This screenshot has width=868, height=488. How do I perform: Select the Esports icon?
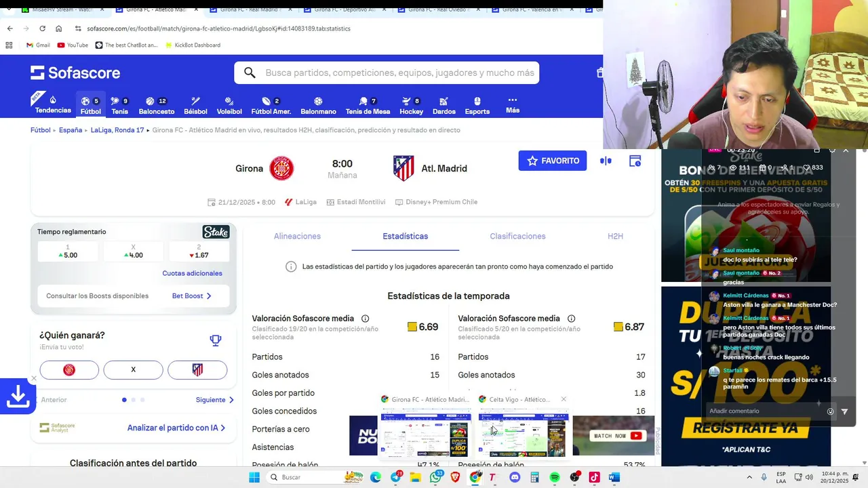(x=477, y=105)
